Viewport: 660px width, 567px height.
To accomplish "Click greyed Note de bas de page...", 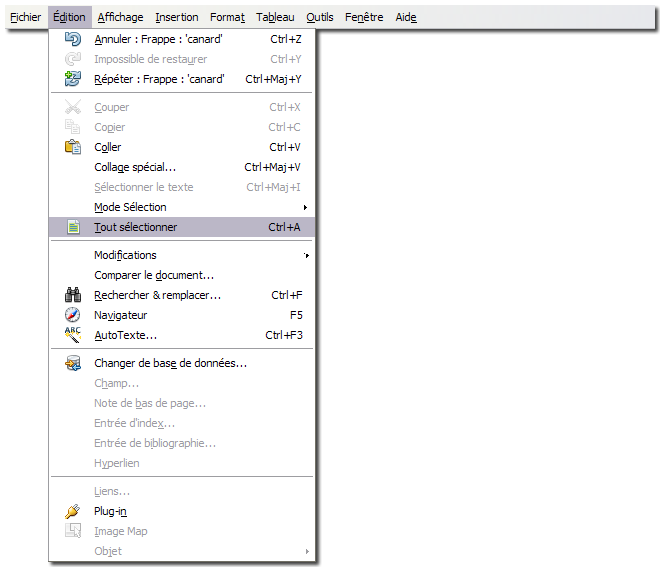I will coord(182,403).
